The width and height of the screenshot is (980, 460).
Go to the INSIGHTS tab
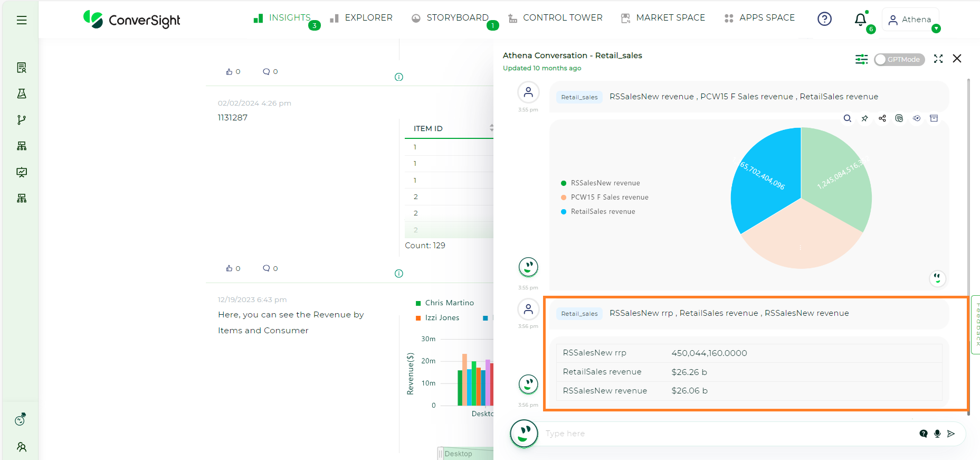[282, 18]
